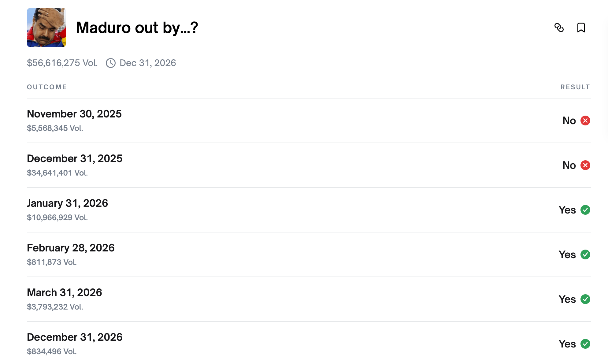Click the OUTCOME column header
608x364 pixels.
(x=47, y=87)
